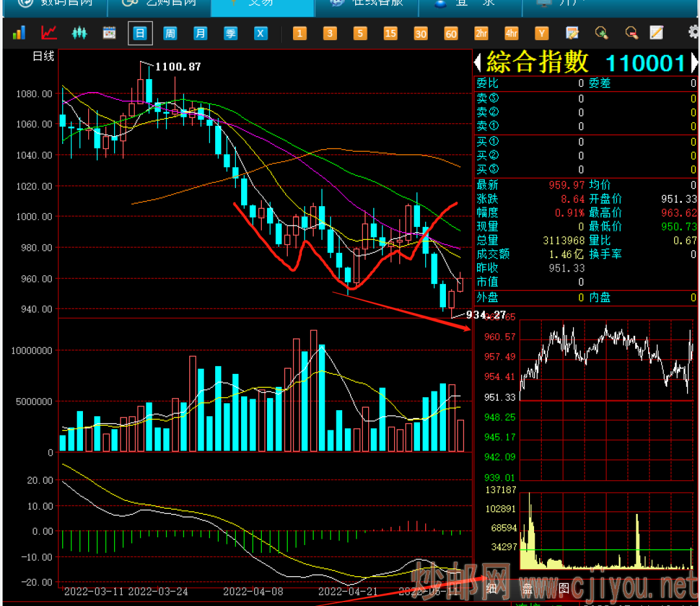Open the calendar icon in toolbar
700x606 pixels.
click(x=109, y=33)
